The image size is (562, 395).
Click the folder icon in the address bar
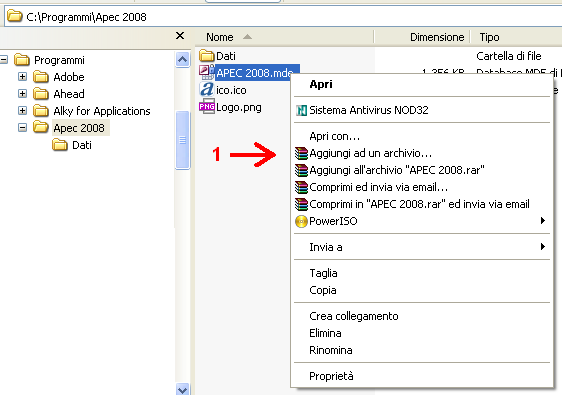tap(15, 16)
